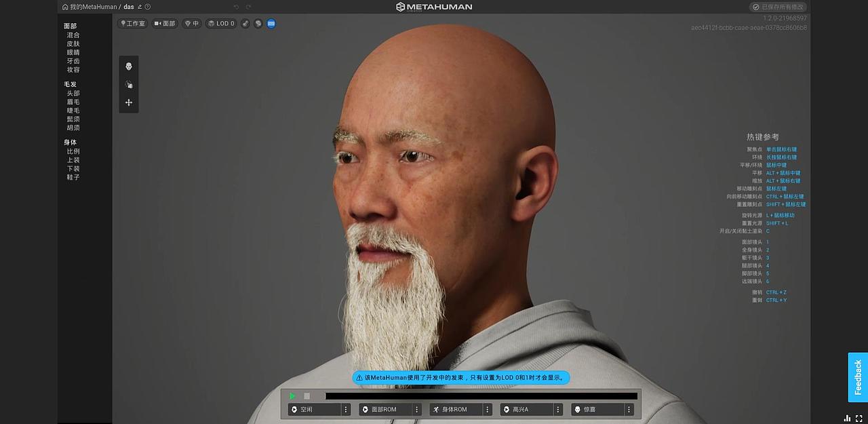Click the blue highlighted icon on the top toolbar
Image resolution: width=868 pixels, height=424 pixels.
click(x=271, y=23)
